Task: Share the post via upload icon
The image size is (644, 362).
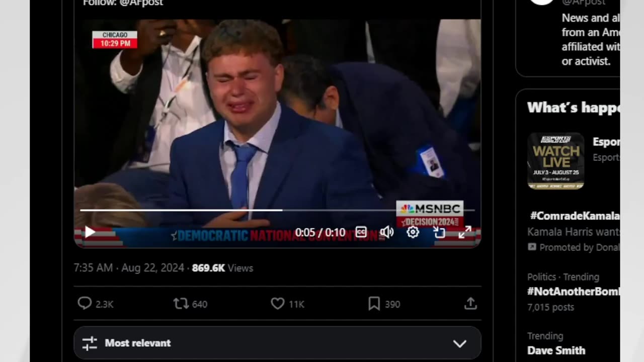Action: 470,304
